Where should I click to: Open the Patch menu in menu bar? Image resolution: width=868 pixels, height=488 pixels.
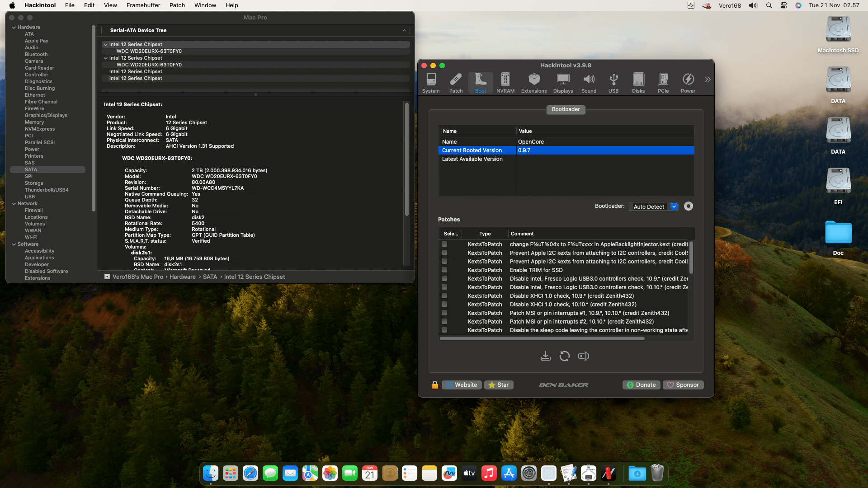point(177,5)
